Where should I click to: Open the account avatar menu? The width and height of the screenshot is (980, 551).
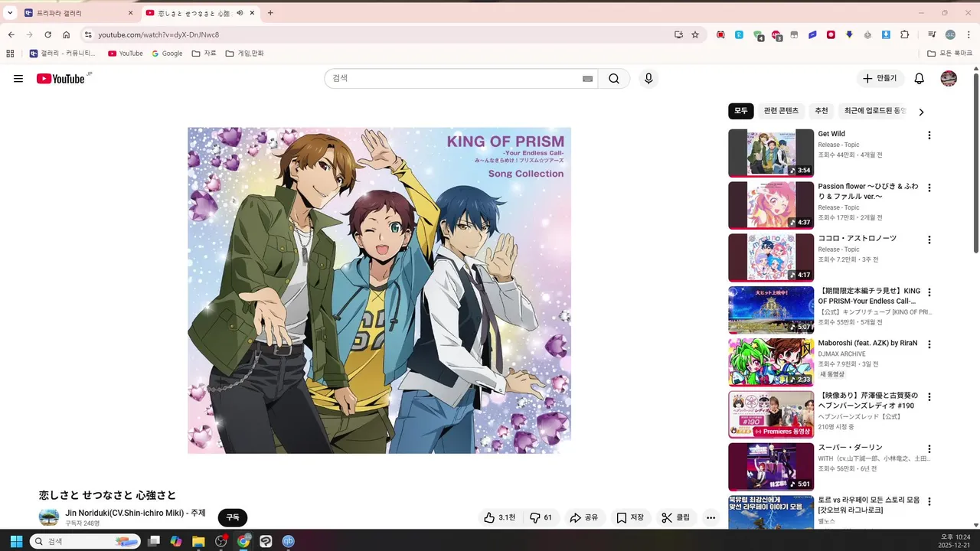(949, 79)
